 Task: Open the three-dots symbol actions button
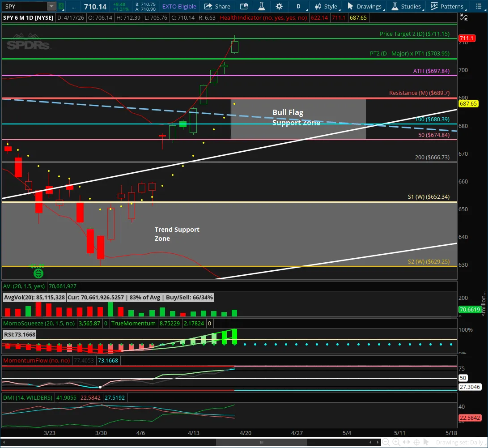73,7
